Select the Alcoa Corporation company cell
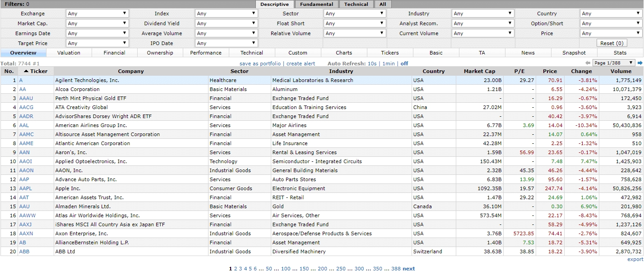644x279 pixels. tap(131, 89)
